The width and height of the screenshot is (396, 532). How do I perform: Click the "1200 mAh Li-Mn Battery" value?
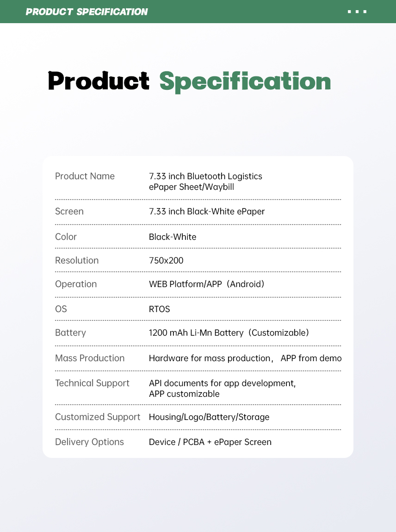tap(196, 333)
